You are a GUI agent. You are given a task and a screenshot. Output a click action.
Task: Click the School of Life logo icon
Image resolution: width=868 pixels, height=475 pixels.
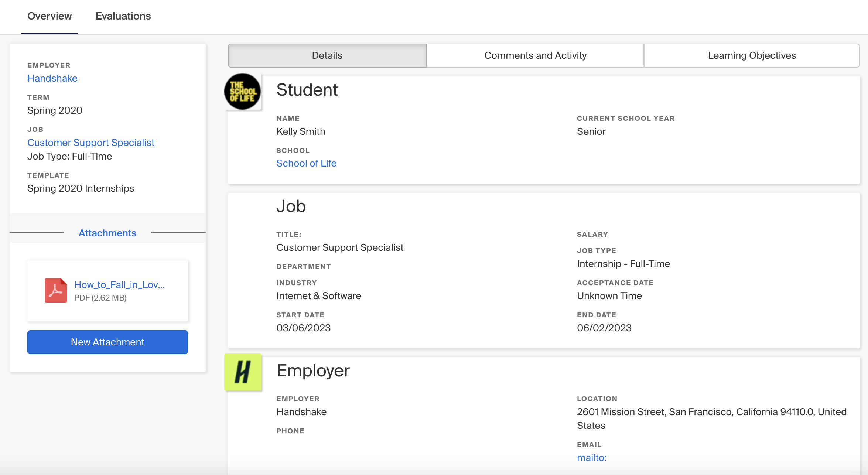[x=243, y=91]
